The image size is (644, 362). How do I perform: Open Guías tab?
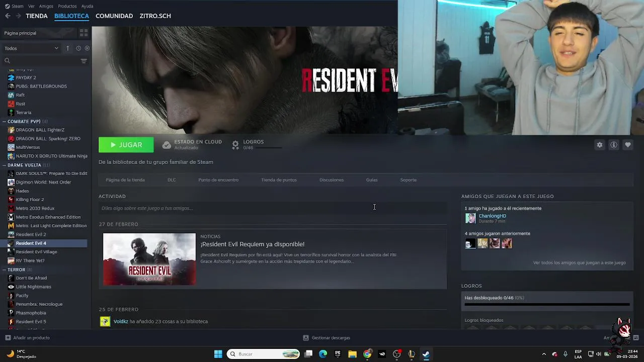click(372, 180)
